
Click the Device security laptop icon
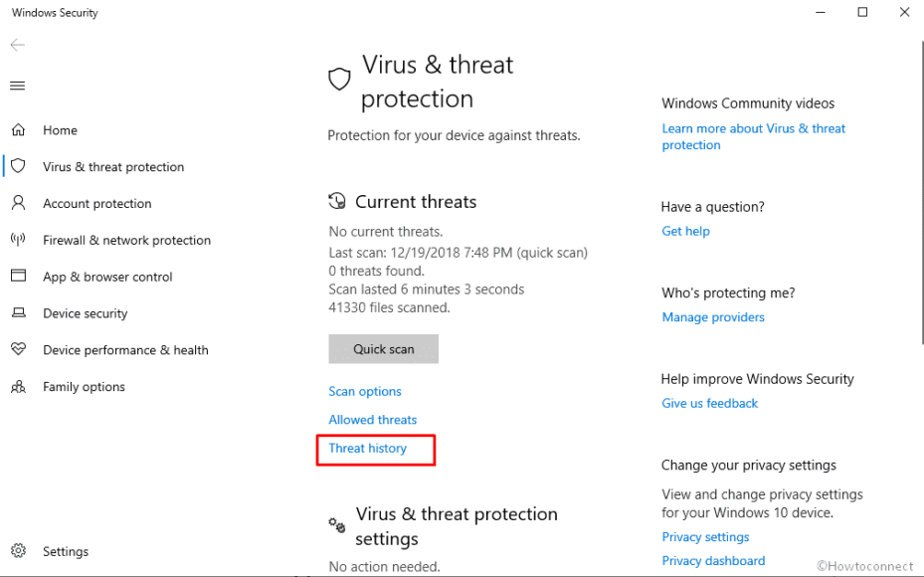click(x=18, y=313)
